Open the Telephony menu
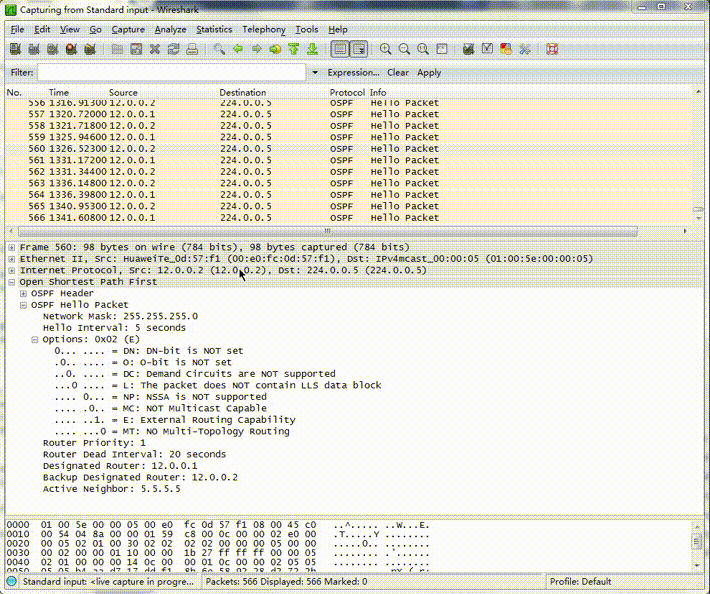The image size is (710, 594). tap(264, 29)
